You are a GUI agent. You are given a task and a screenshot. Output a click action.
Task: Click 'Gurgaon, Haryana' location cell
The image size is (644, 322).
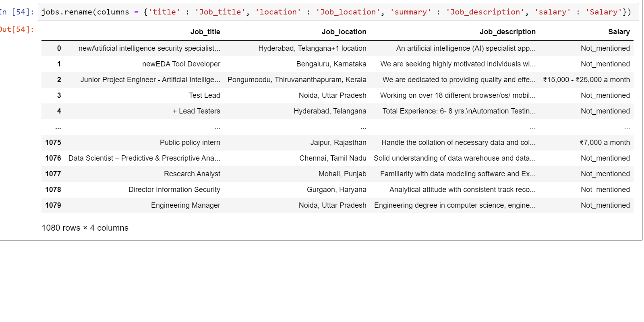337,190
